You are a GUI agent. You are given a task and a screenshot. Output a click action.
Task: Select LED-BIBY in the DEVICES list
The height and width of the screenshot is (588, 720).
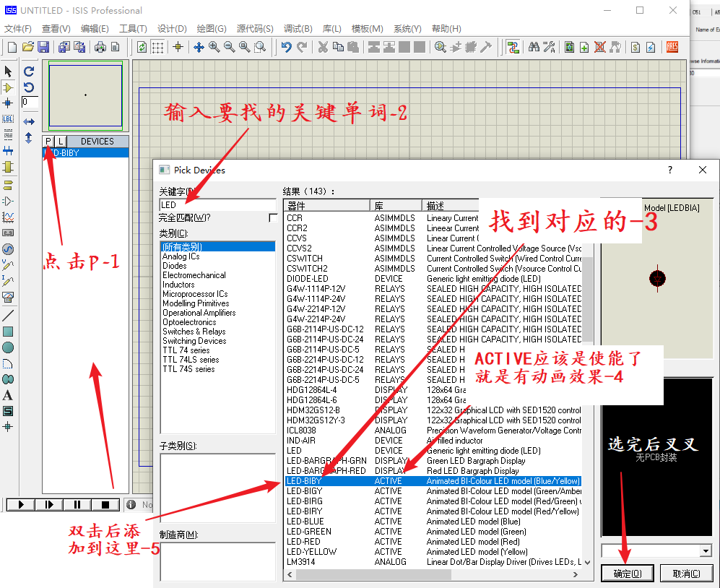pyautogui.click(x=85, y=153)
